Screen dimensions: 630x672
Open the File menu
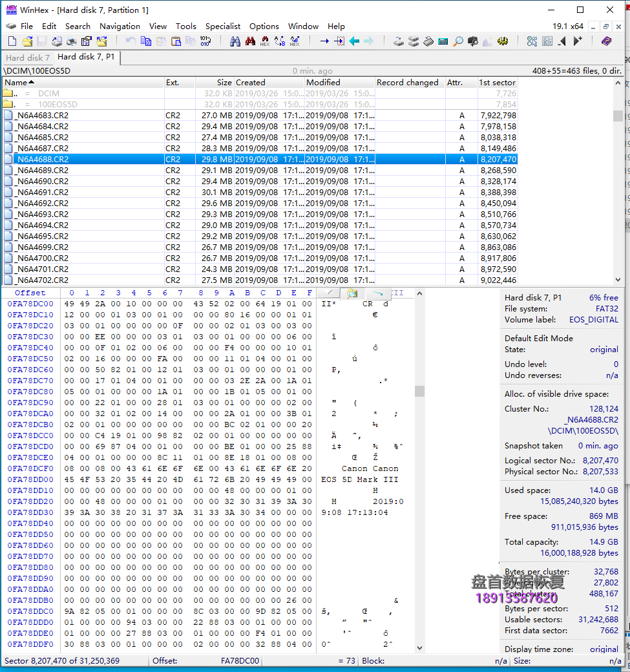26,26
